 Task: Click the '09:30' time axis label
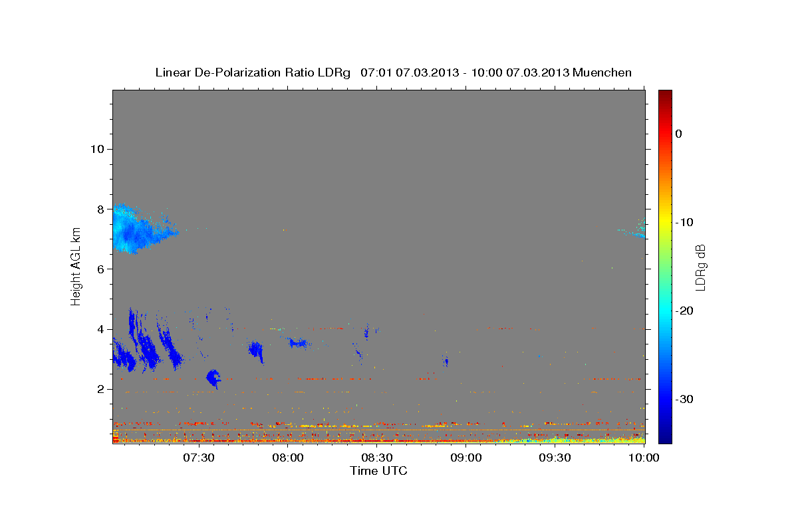(555, 458)
